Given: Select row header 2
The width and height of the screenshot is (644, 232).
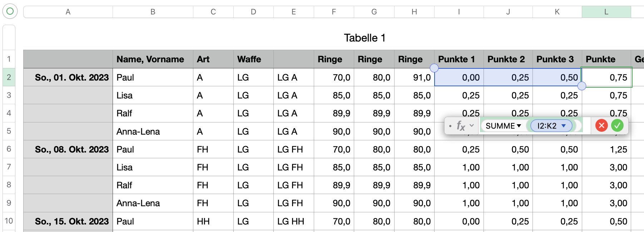Looking at the screenshot, I should (9, 77).
